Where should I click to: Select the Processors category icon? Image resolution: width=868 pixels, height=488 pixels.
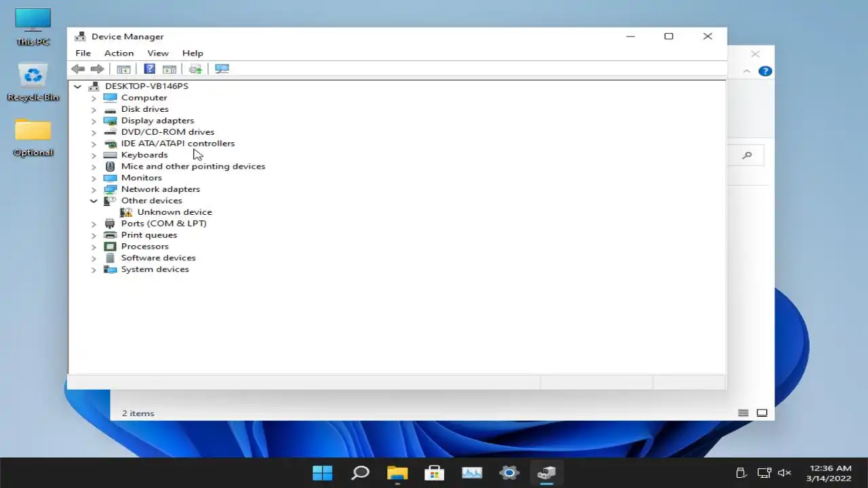[x=110, y=247]
